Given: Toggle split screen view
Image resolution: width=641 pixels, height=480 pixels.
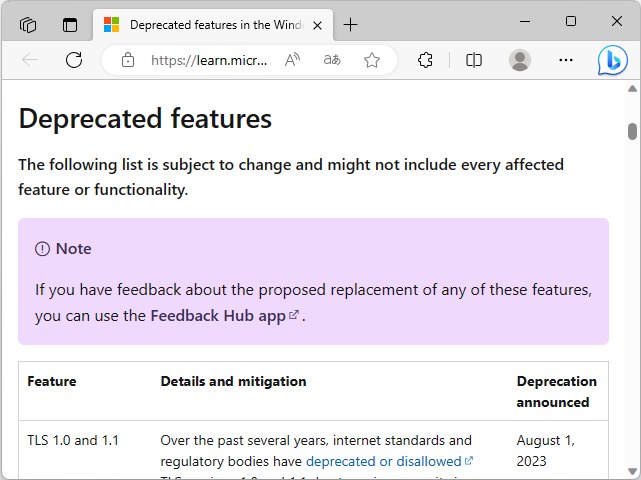Looking at the screenshot, I should 474,60.
